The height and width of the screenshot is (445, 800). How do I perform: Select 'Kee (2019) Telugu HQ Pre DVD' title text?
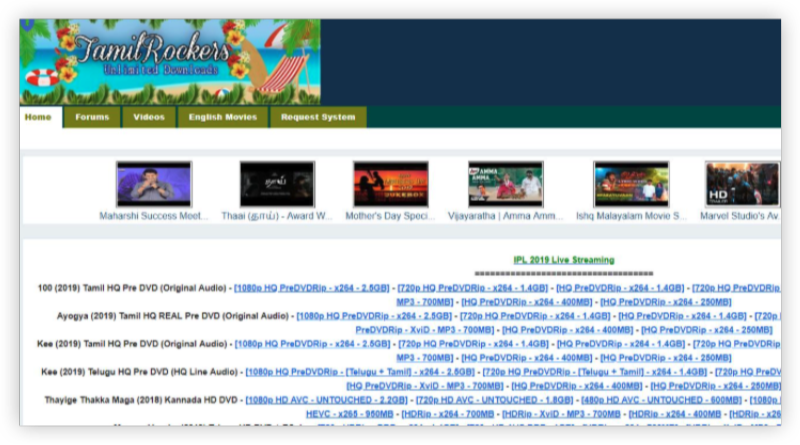(139, 372)
